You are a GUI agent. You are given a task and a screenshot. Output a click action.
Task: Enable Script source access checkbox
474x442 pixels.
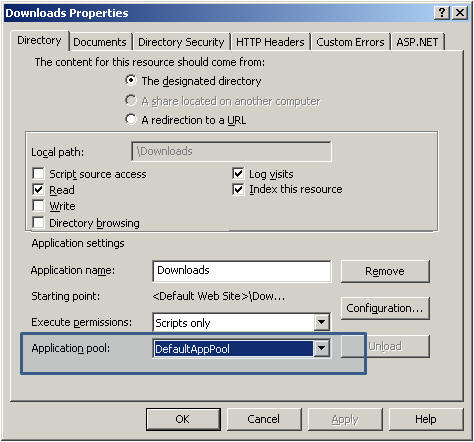(x=38, y=174)
